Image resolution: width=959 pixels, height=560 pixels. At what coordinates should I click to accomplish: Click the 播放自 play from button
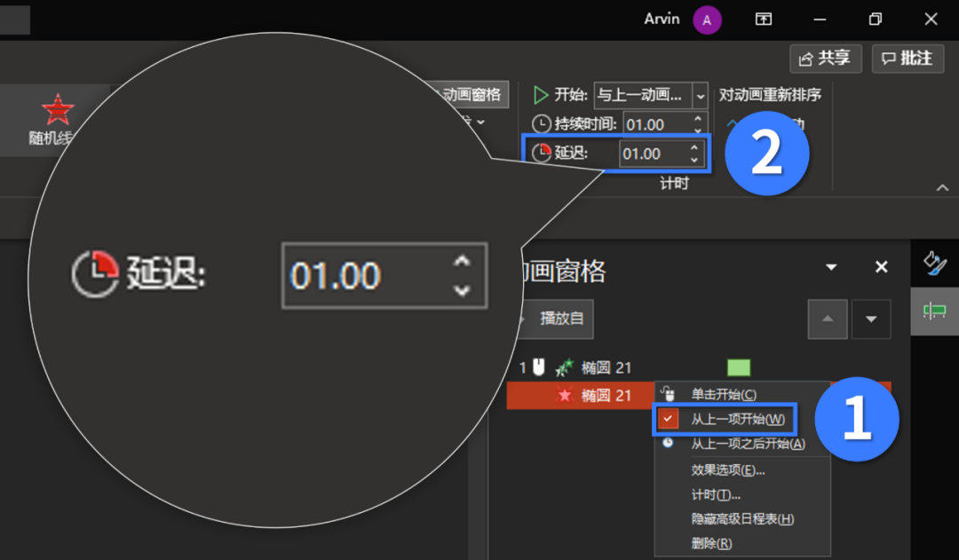coord(557,319)
